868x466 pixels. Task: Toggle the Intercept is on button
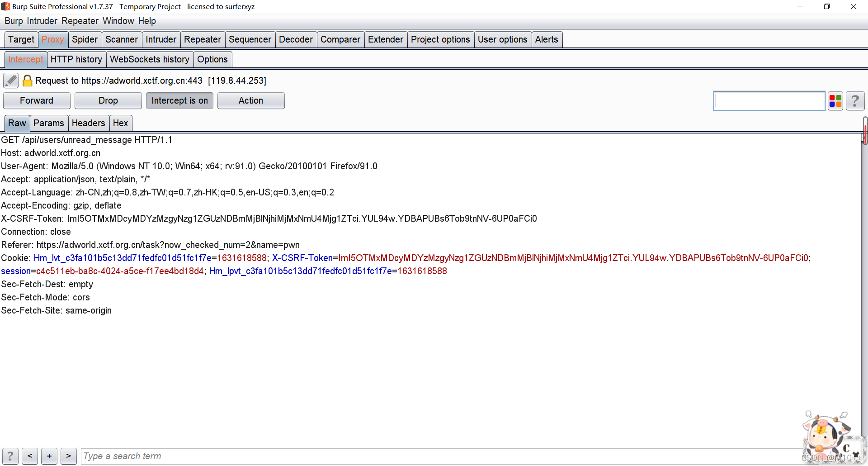point(179,100)
